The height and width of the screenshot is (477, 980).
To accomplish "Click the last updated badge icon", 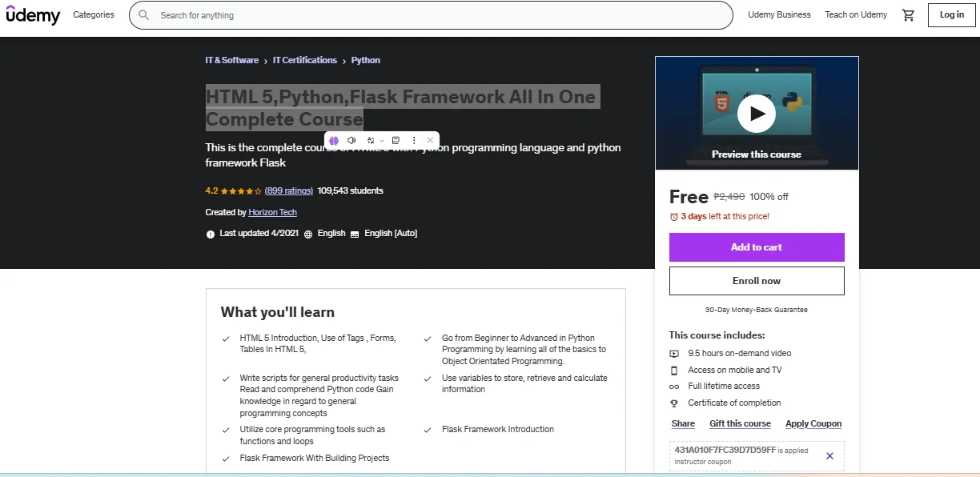I will pos(211,234).
